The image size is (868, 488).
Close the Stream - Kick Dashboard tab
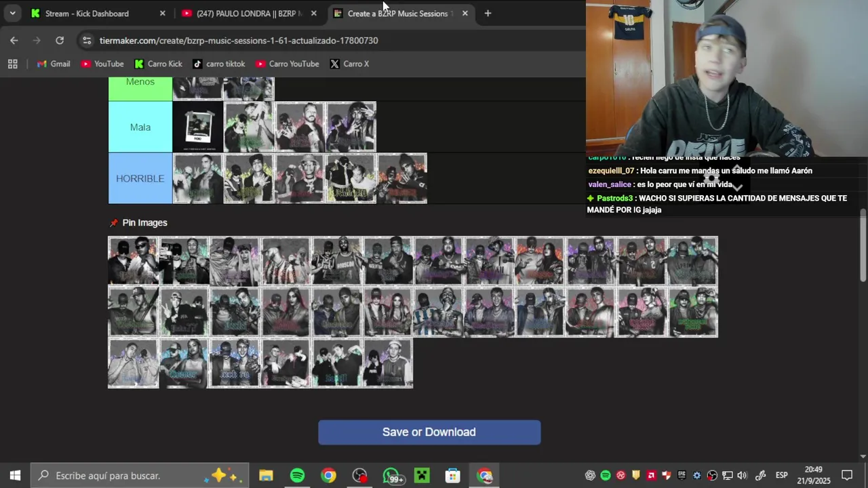tap(162, 14)
